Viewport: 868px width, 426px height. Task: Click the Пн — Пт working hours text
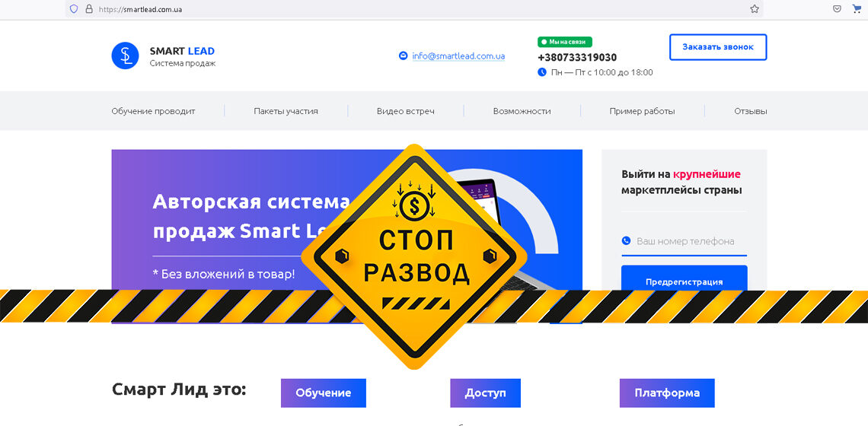tap(602, 72)
